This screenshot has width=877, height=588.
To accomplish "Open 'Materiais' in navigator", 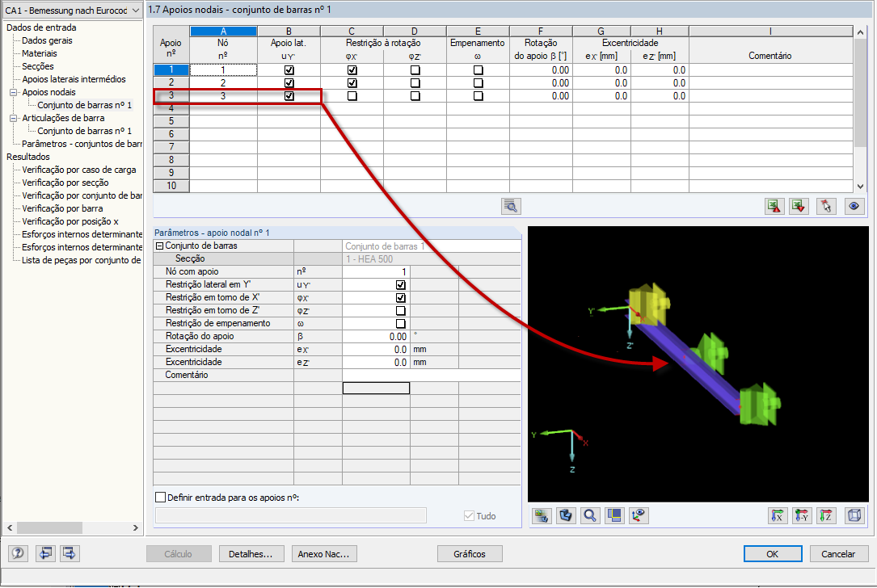I will 39,53.
